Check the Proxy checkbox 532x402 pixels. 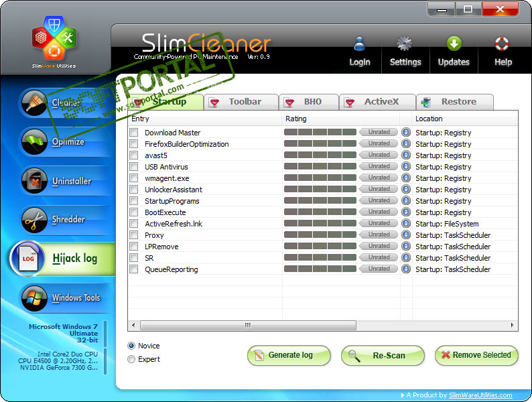pyautogui.click(x=134, y=234)
